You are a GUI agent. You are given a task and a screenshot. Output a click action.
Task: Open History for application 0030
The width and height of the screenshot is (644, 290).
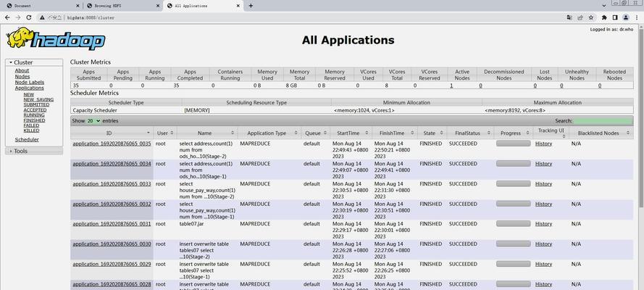(543, 244)
